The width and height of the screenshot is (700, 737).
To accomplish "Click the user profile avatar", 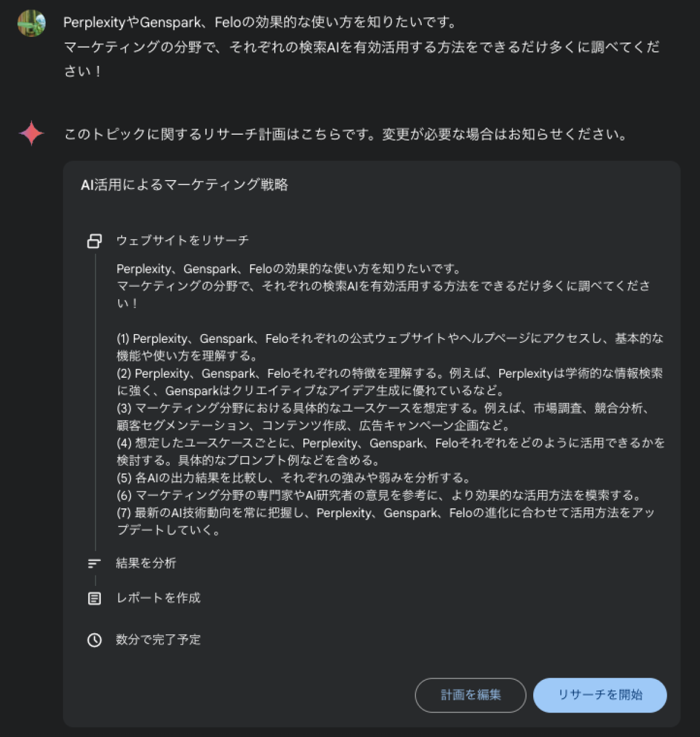I will pyautogui.click(x=32, y=23).
